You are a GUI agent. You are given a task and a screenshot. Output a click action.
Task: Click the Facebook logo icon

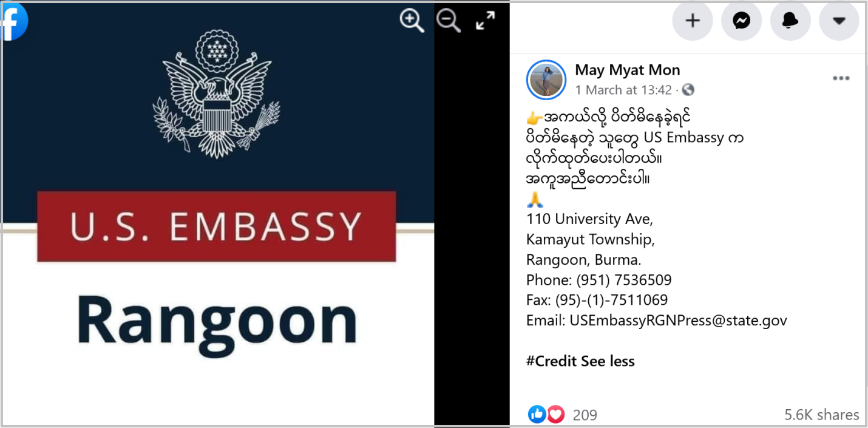coord(13,22)
